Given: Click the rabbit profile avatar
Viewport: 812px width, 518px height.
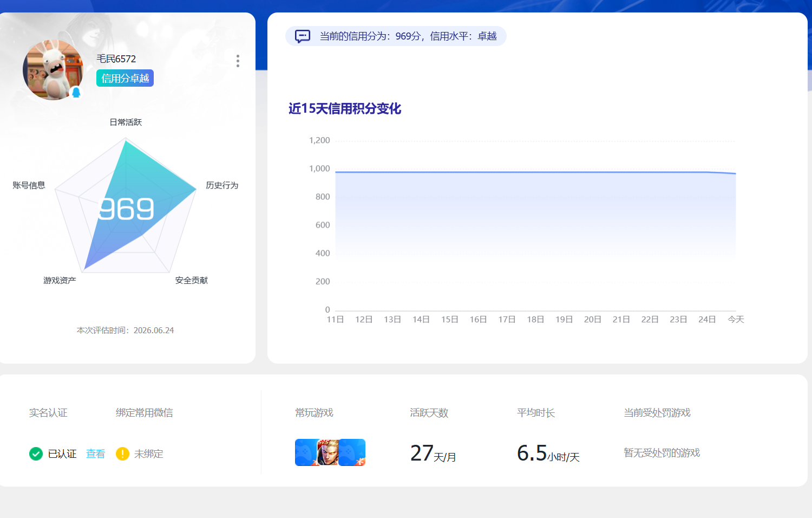Looking at the screenshot, I should pos(53,70).
